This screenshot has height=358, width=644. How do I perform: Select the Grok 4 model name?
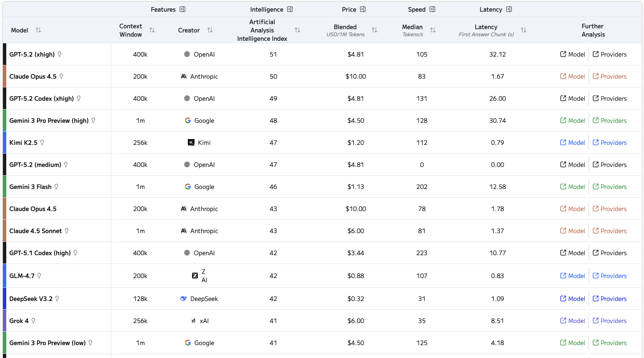coord(19,321)
